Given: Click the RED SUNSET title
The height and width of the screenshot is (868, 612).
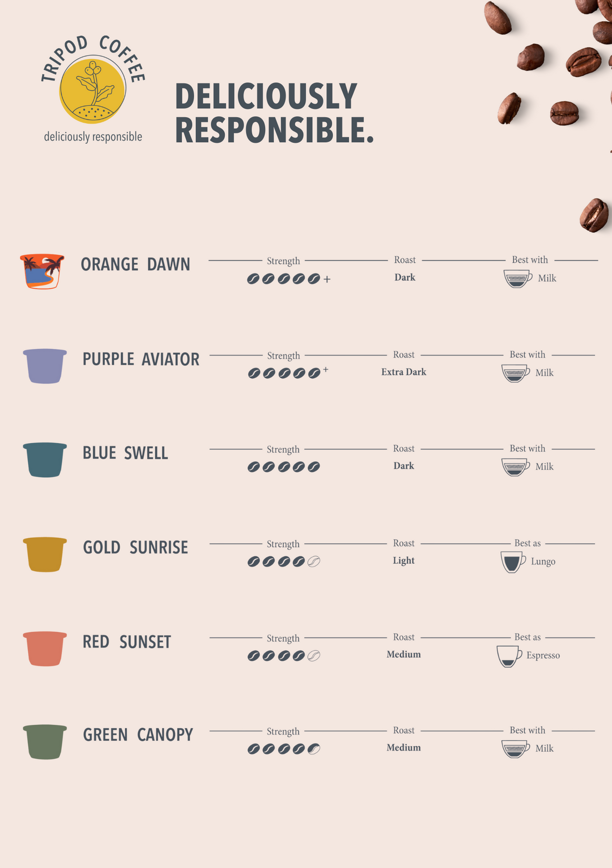Looking at the screenshot, I should [127, 642].
